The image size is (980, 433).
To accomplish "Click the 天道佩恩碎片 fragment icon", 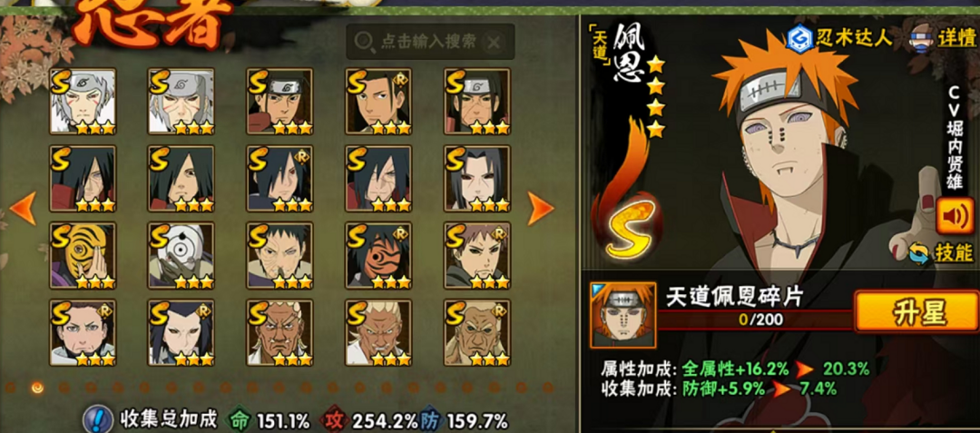I will tap(622, 315).
